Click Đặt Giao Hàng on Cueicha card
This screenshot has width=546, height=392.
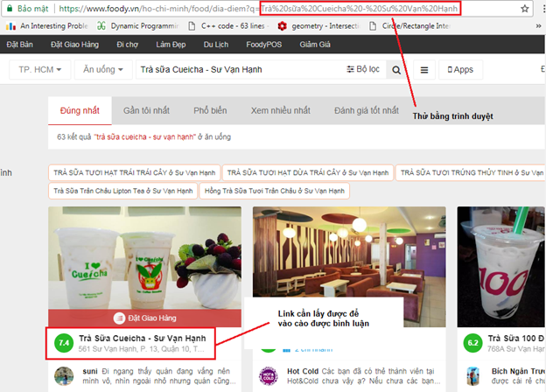(x=144, y=318)
